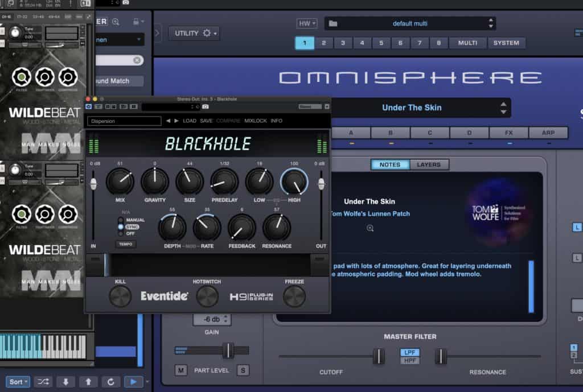Click SAVE in the Blackhole preset bar
This screenshot has width=583, height=392.
coord(206,121)
